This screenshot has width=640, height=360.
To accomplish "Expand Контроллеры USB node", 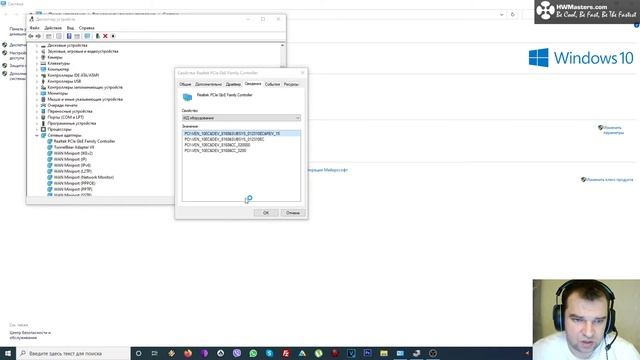I will [x=37, y=82].
